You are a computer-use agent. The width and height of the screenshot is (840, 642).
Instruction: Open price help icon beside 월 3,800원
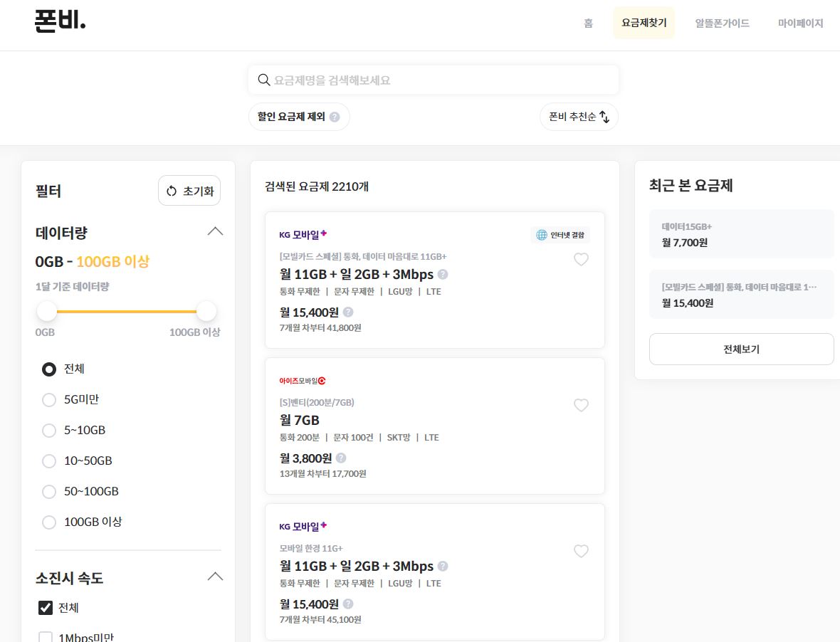[341, 458]
